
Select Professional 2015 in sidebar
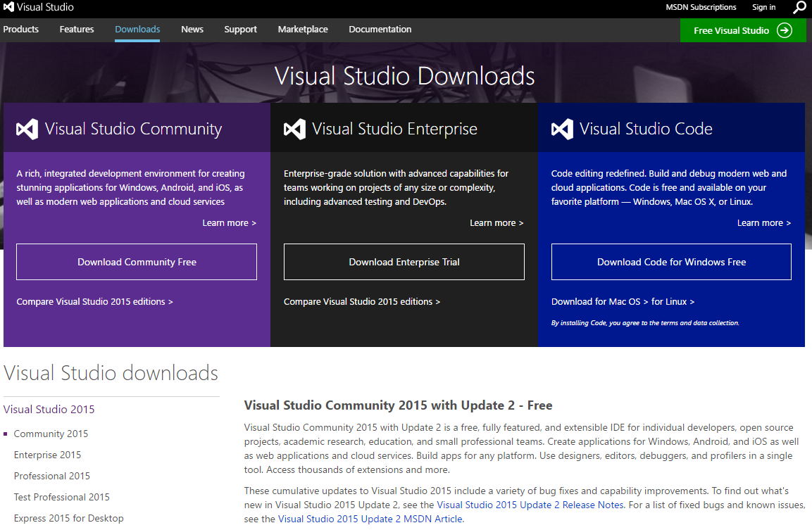point(52,477)
